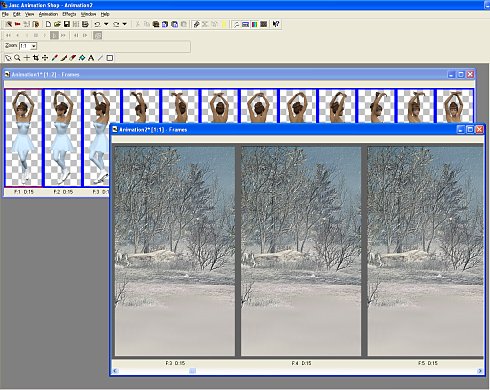The height and width of the screenshot is (390, 490).
Task: Open the Banner Wizard icon
Action: (x=18, y=24)
